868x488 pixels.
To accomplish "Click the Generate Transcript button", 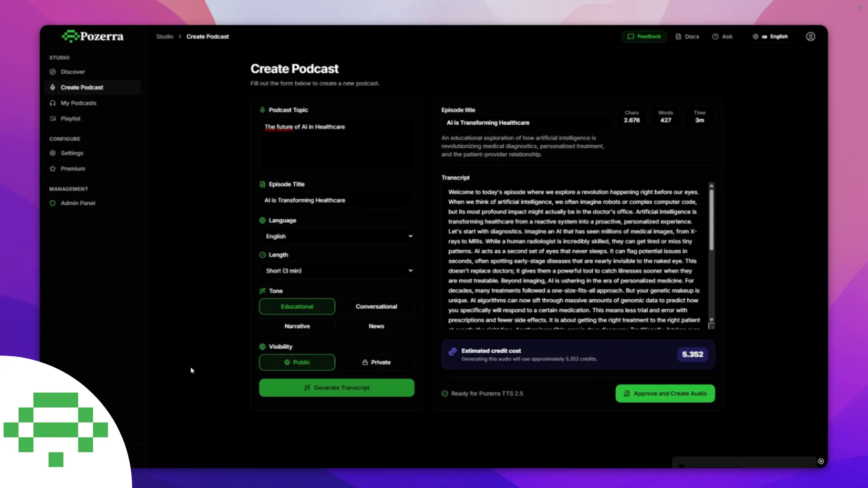I will [x=336, y=388].
